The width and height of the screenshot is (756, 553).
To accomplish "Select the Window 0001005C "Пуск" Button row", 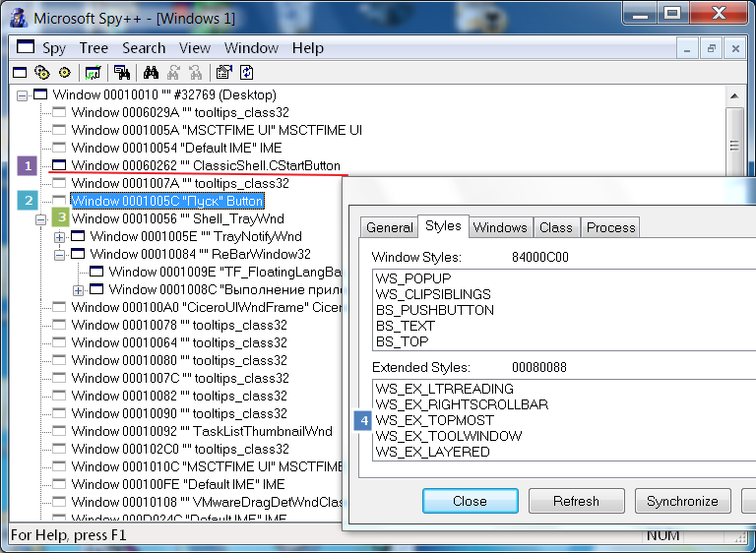I will click(167, 201).
